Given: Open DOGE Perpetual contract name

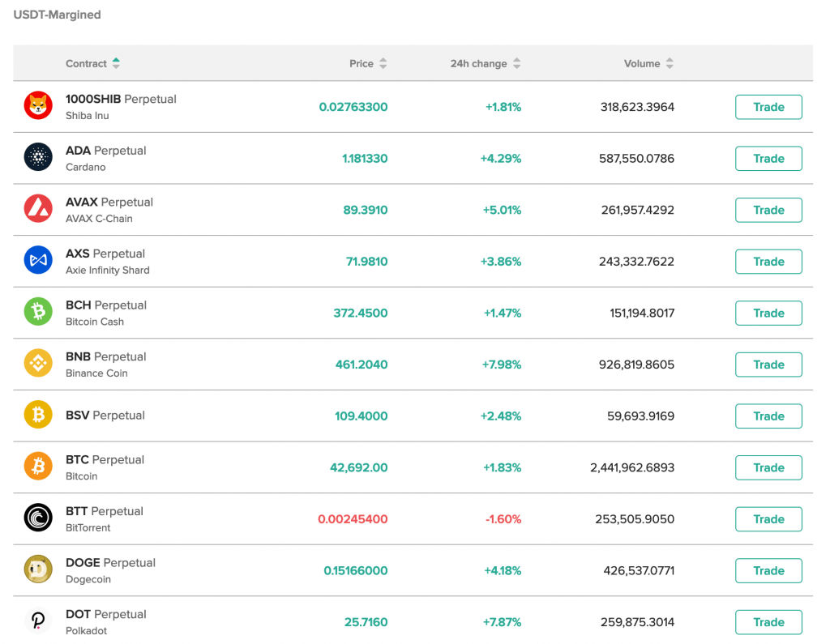Looking at the screenshot, I should 110,562.
